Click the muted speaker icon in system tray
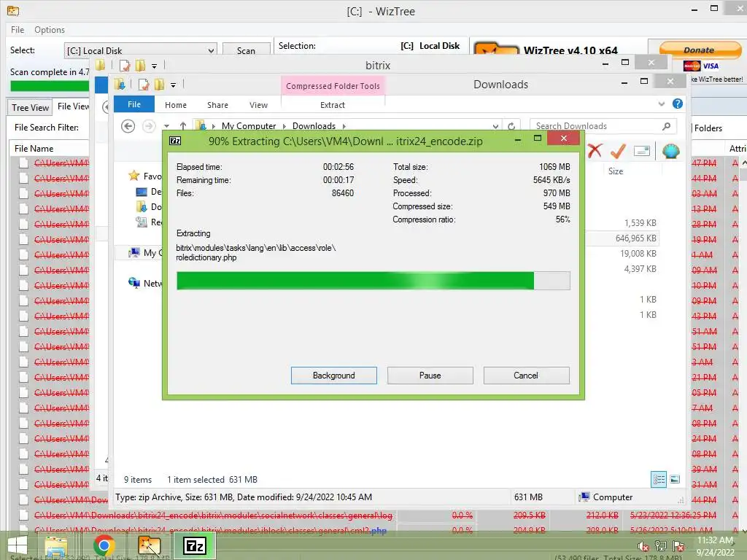 coord(643,546)
